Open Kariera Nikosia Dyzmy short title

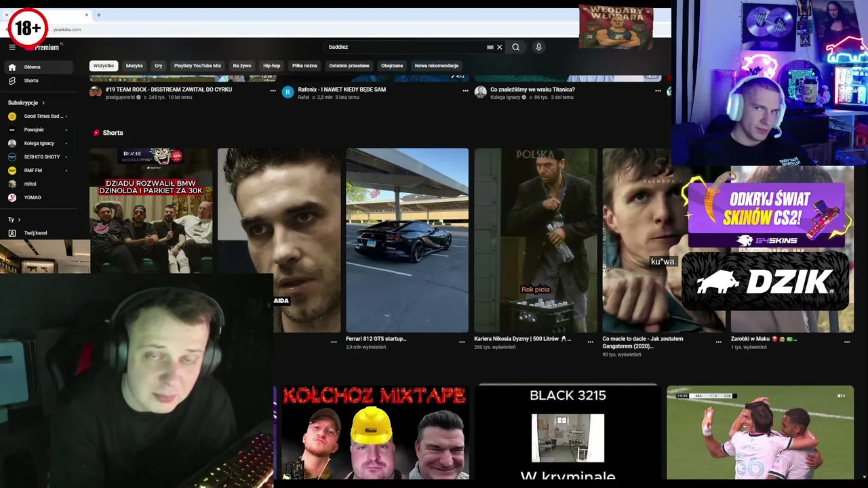522,339
